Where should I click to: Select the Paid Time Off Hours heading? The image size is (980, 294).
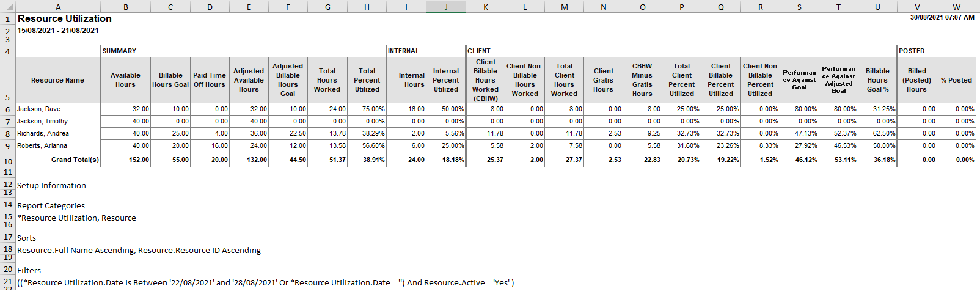point(210,80)
